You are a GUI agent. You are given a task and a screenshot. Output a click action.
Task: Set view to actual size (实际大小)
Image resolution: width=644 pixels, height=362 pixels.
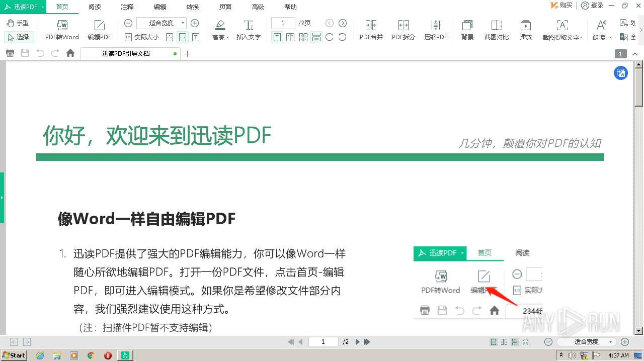click(x=142, y=37)
